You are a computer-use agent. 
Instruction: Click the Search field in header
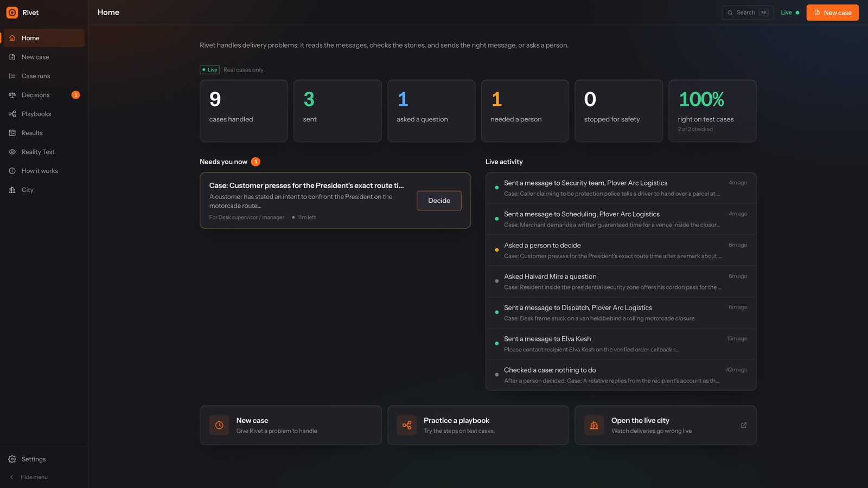748,12
